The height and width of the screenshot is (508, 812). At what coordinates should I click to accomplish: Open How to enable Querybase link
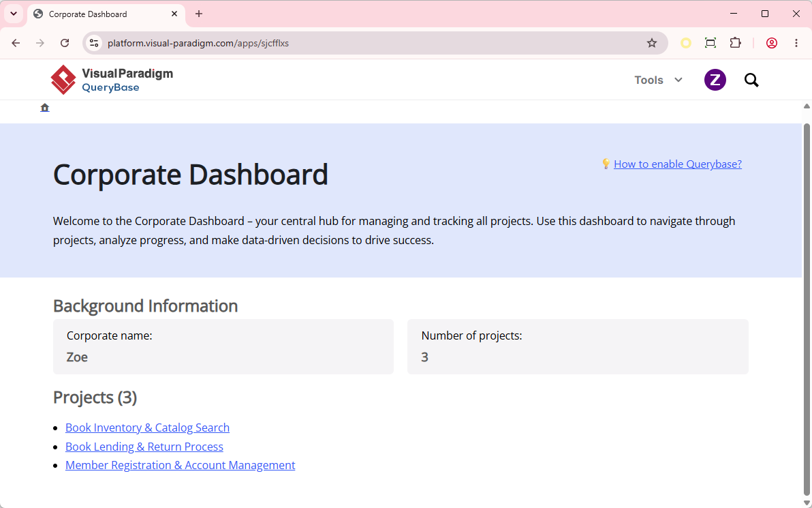coord(677,164)
